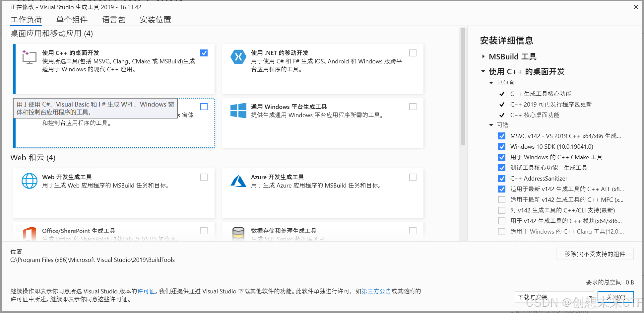Uncheck the Windows 10 SDK component
The image size is (644, 313).
[x=501, y=146]
